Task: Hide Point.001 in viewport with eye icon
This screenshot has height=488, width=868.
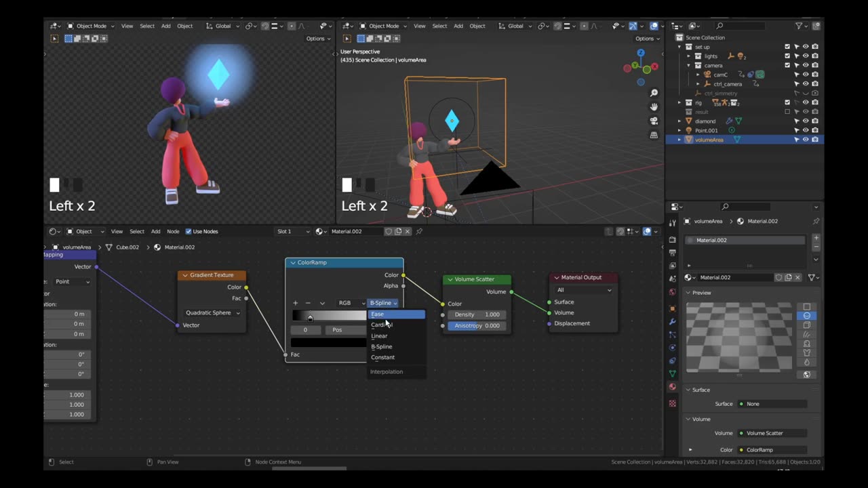Action: tap(806, 130)
